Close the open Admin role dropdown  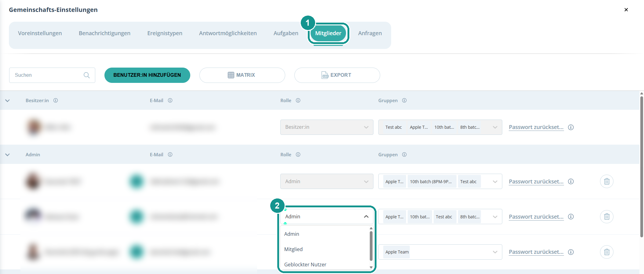[327, 217]
